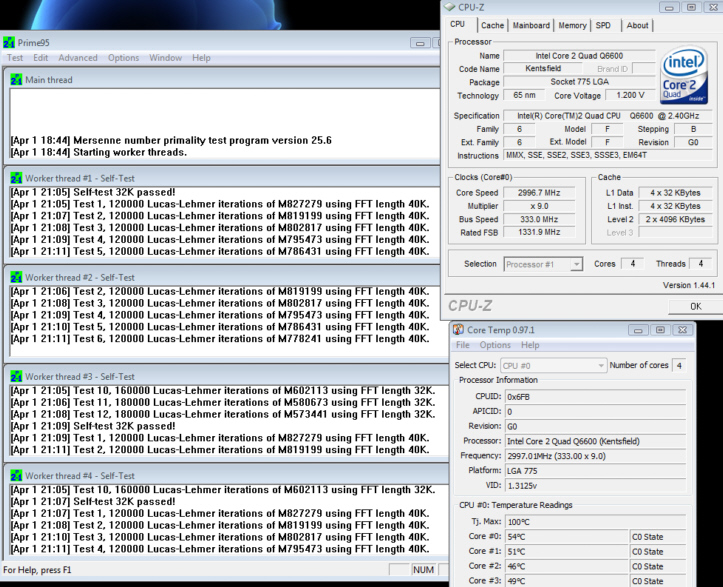Open the File menu in Core Temp

pos(462,345)
